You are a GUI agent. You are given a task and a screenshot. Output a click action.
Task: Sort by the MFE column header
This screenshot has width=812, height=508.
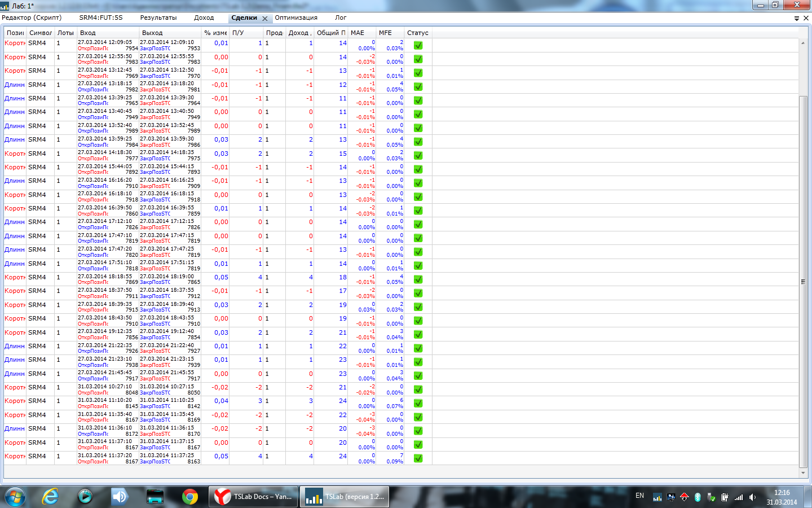click(x=385, y=33)
